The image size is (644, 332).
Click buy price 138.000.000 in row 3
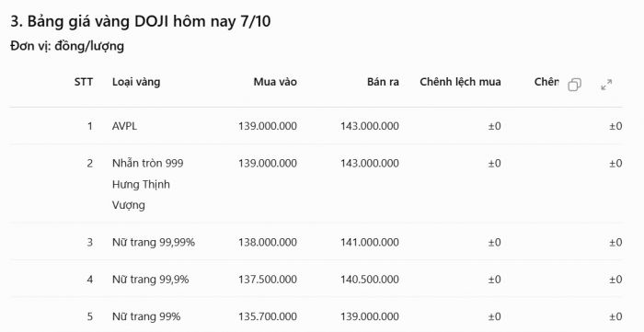coord(268,243)
